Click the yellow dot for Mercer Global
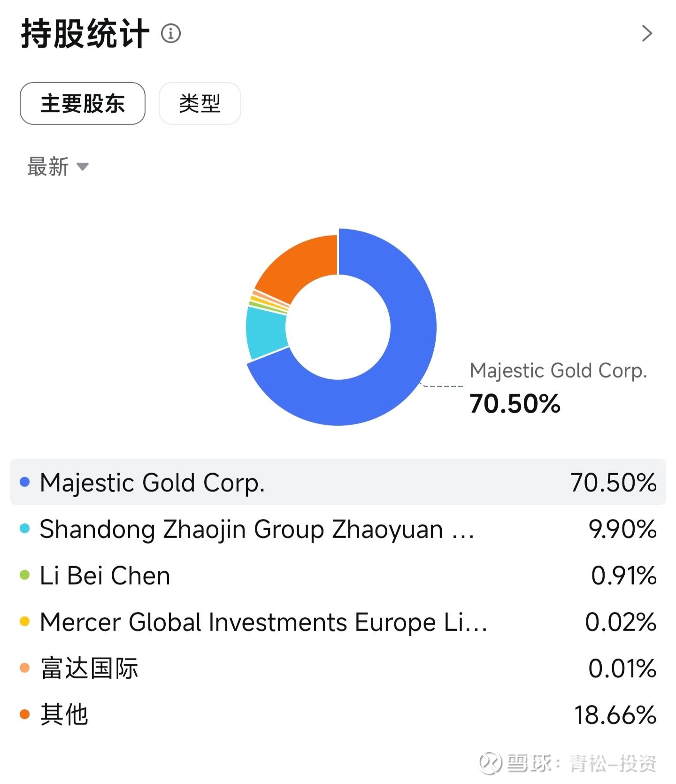 [25, 622]
